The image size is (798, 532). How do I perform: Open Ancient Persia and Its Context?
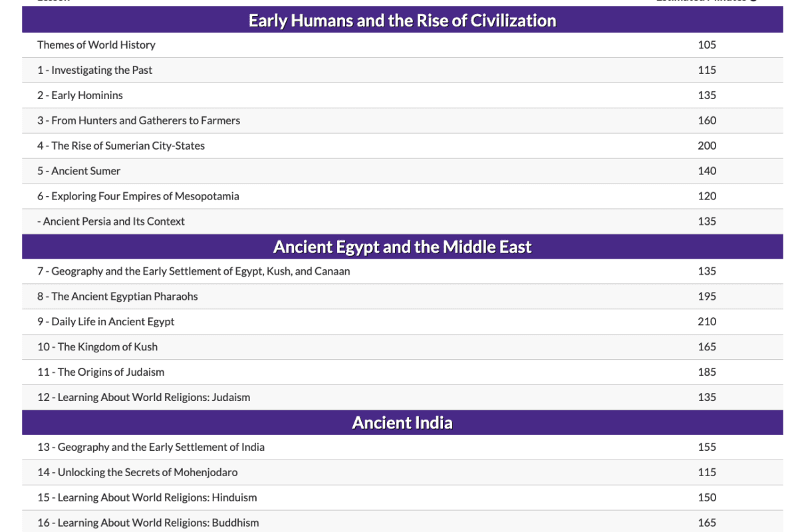point(111,221)
